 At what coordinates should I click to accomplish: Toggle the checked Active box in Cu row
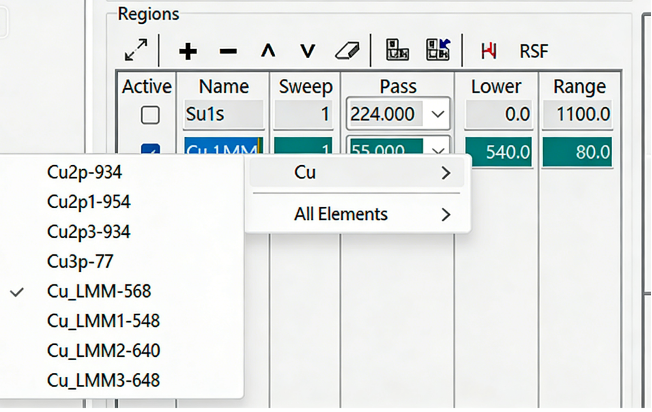[x=150, y=149]
